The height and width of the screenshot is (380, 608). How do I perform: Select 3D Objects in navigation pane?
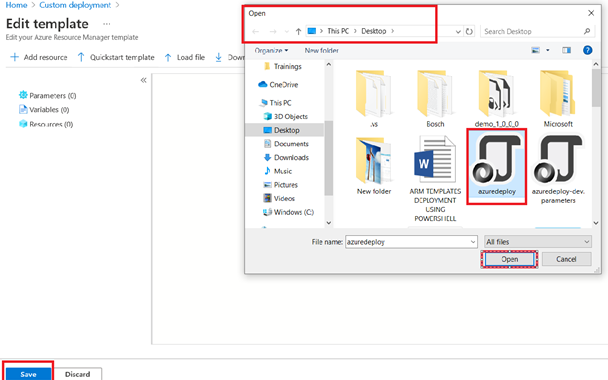click(x=286, y=116)
